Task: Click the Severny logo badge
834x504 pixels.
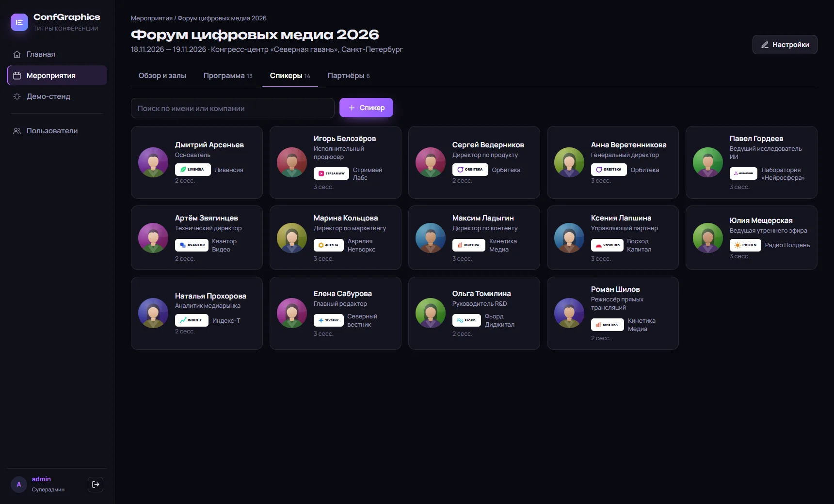Action: tap(329, 320)
